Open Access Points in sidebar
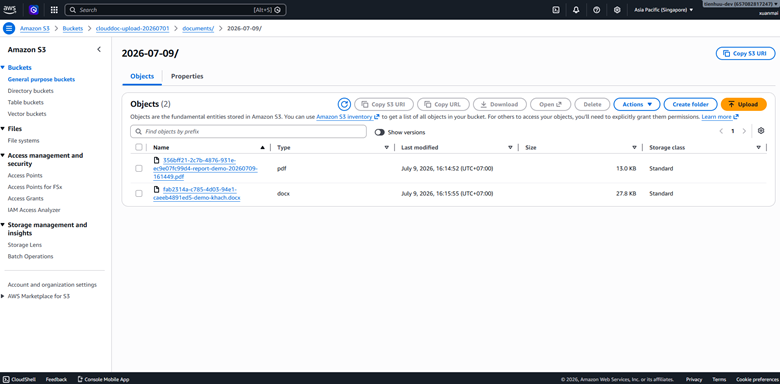780x384 pixels. click(x=25, y=176)
